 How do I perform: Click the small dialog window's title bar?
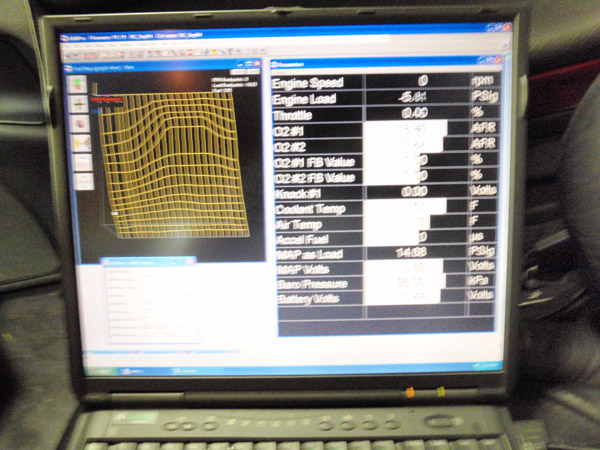click(x=150, y=262)
